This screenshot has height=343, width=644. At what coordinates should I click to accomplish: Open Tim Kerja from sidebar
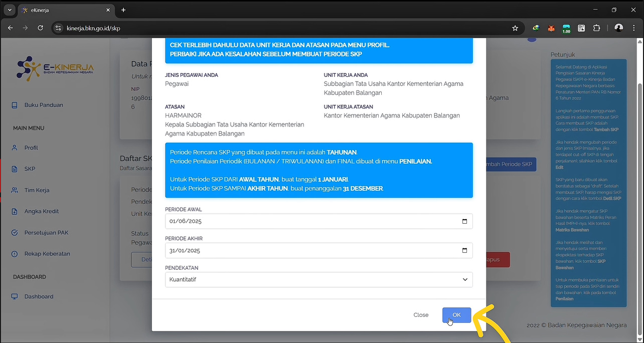pyautogui.click(x=37, y=190)
